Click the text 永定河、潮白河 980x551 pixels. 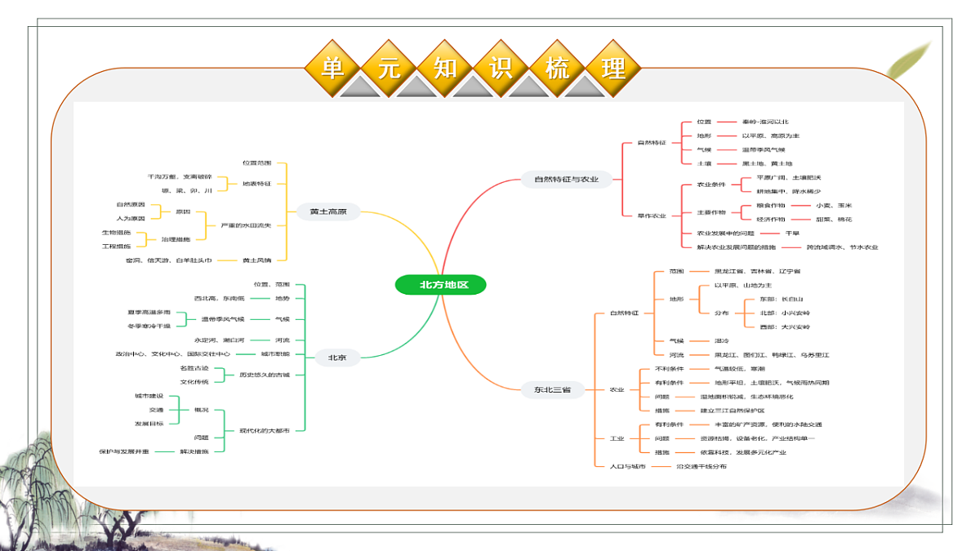click(219, 340)
